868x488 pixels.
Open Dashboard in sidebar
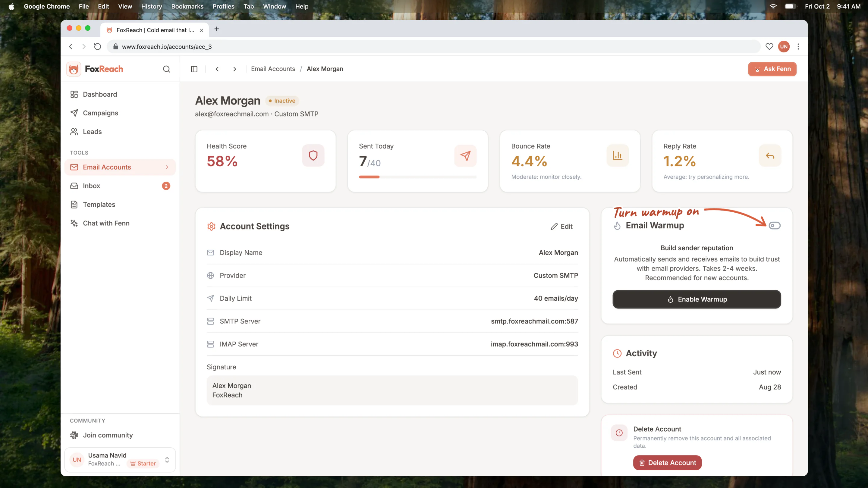click(120, 94)
